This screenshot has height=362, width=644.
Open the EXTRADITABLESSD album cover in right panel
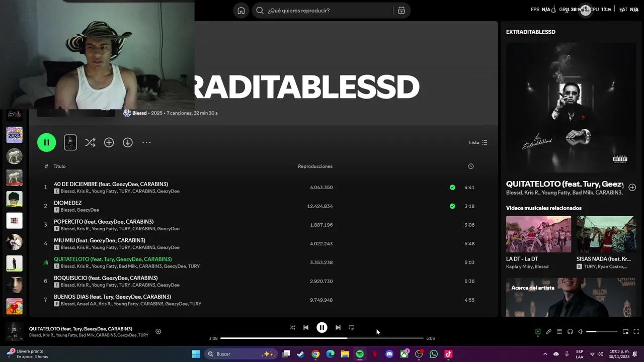pyautogui.click(x=571, y=107)
